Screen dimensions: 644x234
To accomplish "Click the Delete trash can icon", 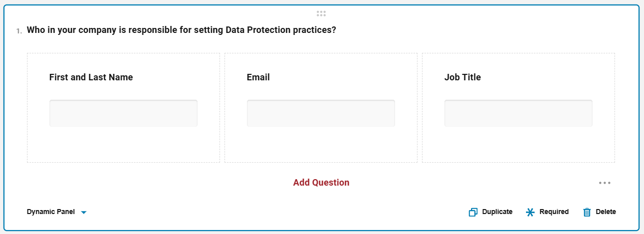I will (x=587, y=212).
